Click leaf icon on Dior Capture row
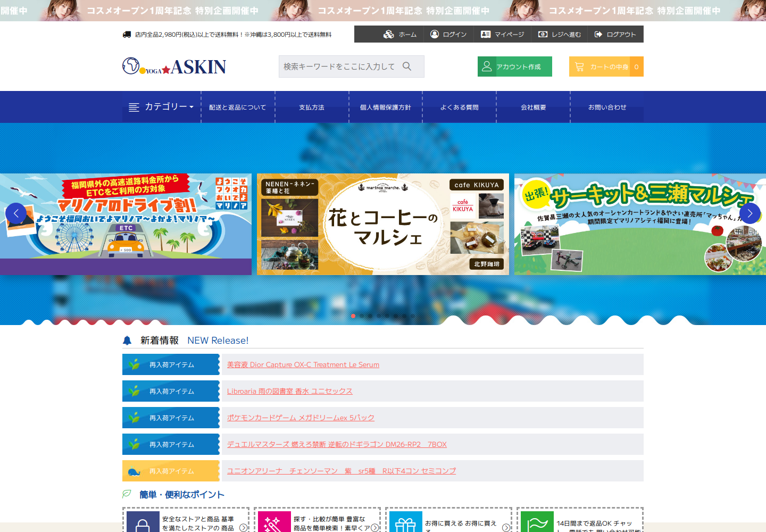 pyautogui.click(x=135, y=364)
